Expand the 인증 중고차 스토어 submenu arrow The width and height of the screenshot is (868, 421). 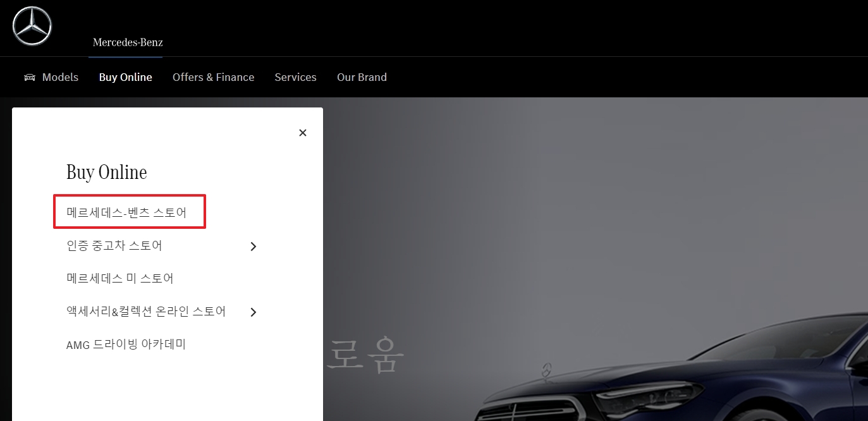(x=254, y=247)
